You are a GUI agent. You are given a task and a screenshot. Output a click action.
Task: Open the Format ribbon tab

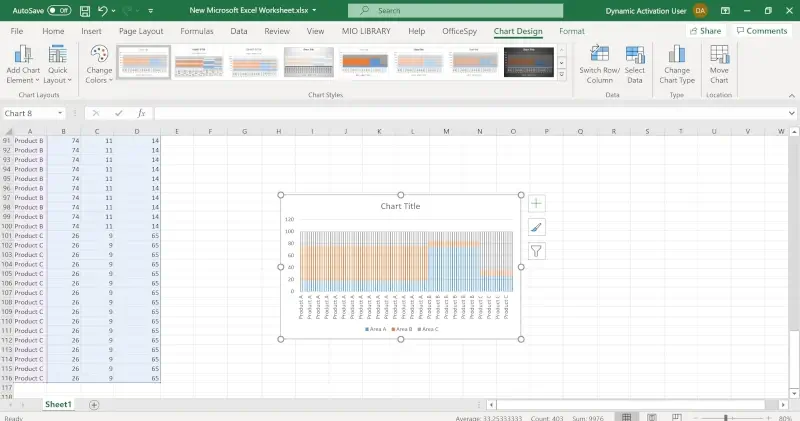(x=572, y=31)
